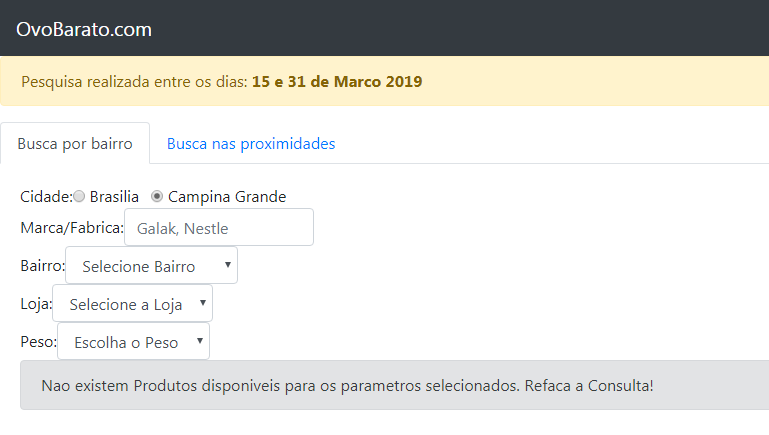The height and width of the screenshot is (435, 769).
Task: Click the Peso field label
Action: (39, 341)
